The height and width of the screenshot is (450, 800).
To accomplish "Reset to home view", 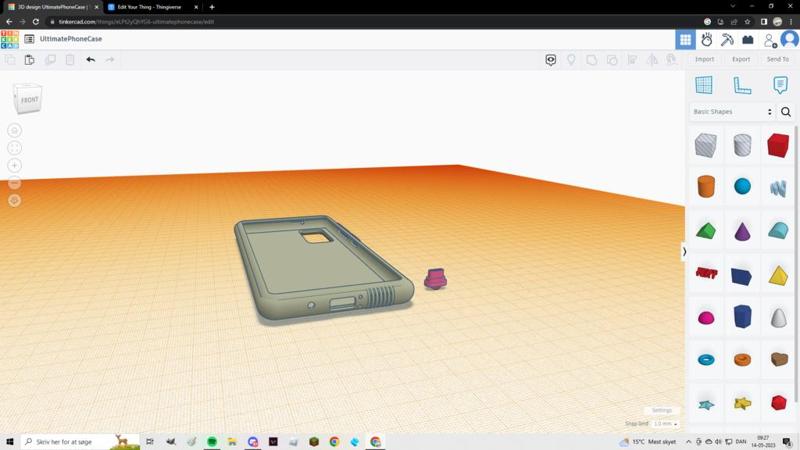I will click(x=14, y=131).
